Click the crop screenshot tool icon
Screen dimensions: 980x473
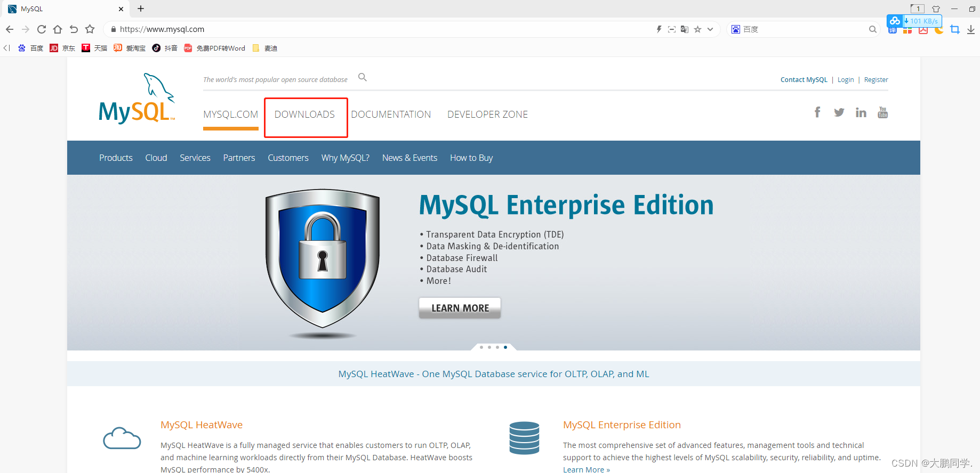pos(955,29)
